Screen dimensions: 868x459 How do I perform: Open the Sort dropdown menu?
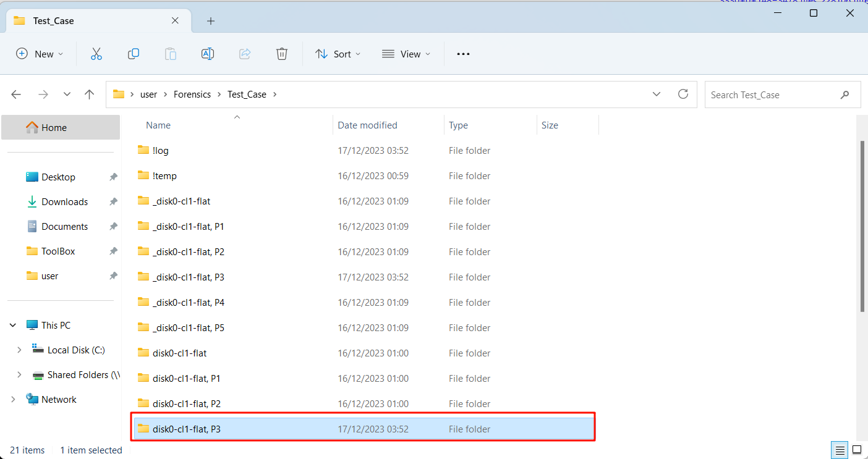338,54
